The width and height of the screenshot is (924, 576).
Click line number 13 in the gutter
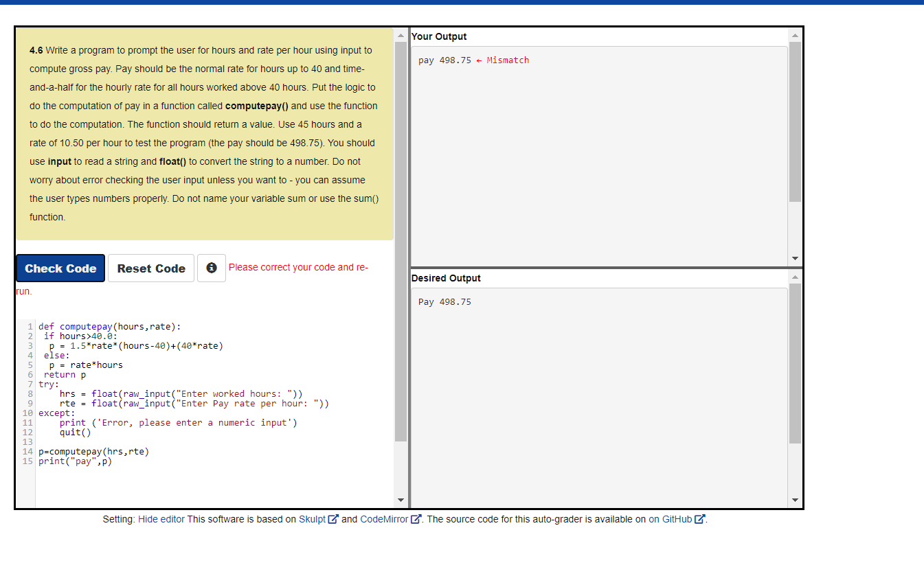coord(27,442)
